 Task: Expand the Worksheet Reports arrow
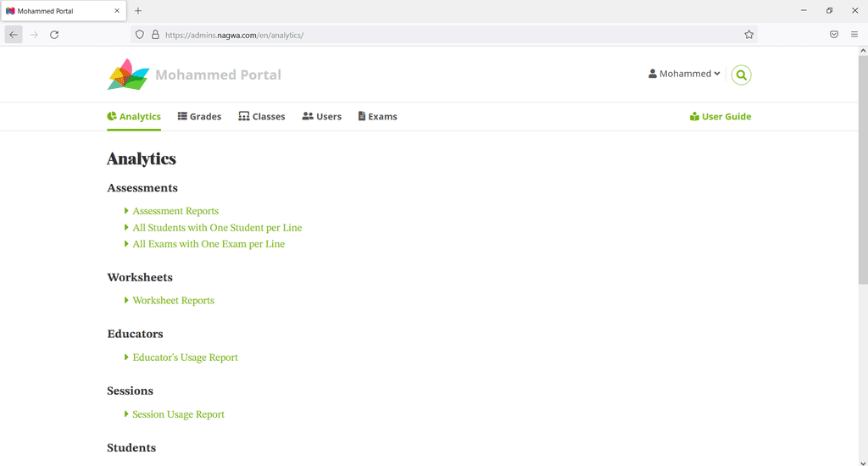[126, 301]
